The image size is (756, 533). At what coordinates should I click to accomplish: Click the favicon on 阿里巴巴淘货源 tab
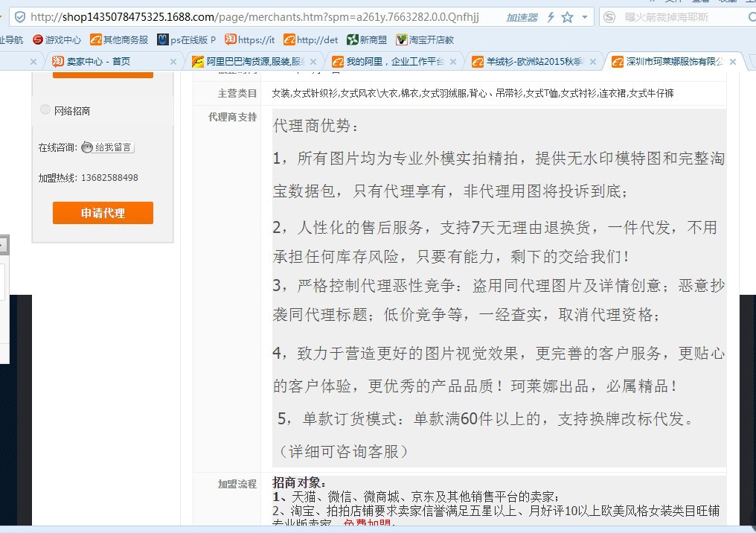[x=198, y=61]
